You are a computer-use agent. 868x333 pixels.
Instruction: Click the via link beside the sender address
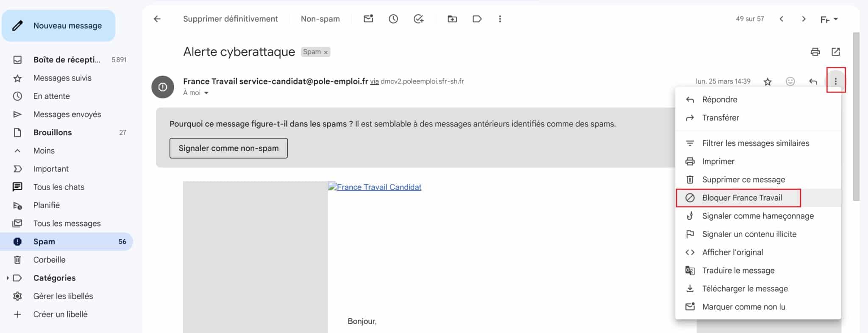coord(374,81)
